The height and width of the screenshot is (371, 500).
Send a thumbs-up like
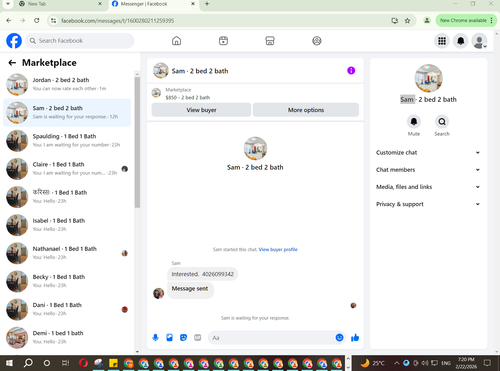pos(355,338)
